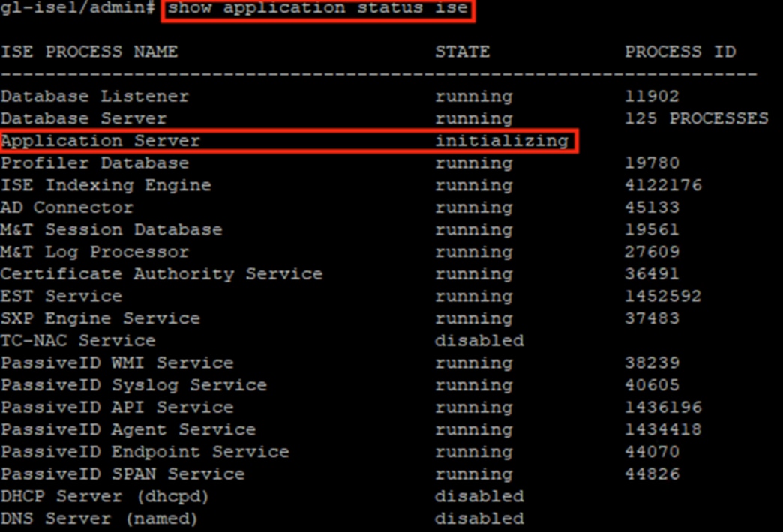783x532 pixels.
Task: Click process ID '4122176'
Action: pos(663,185)
